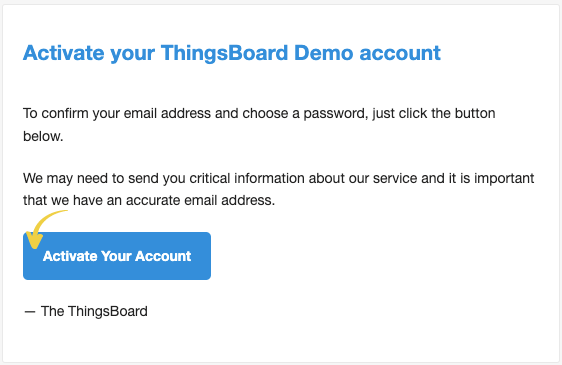Click the words 'our service' in the second paragraph

click(381, 179)
